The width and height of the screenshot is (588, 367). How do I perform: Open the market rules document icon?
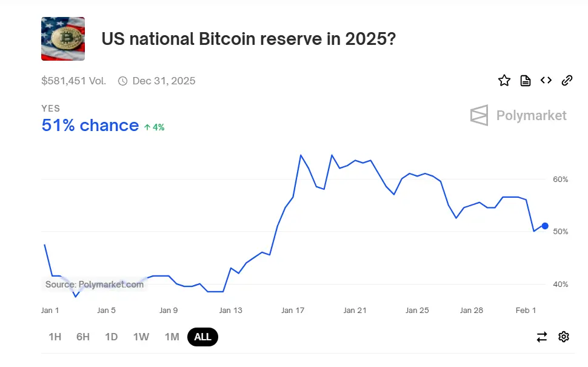tap(525, 80)
